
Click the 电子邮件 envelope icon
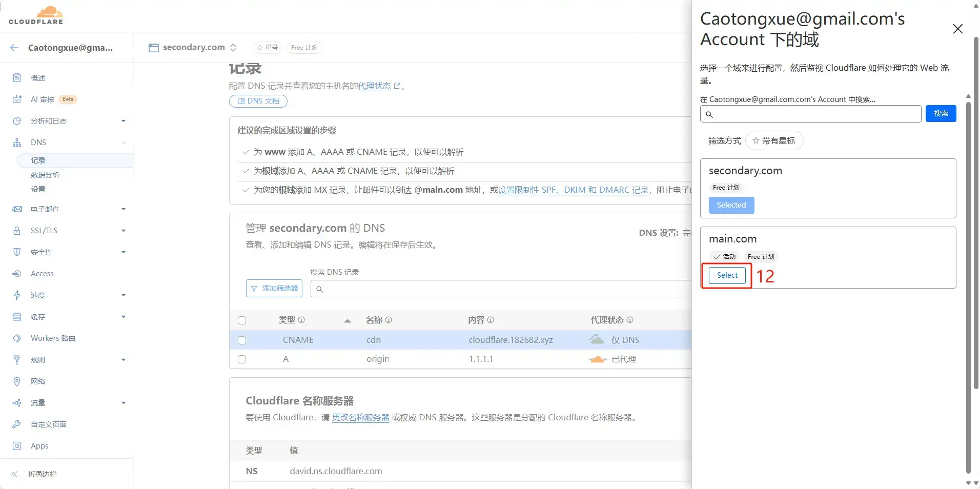point(17,209)
